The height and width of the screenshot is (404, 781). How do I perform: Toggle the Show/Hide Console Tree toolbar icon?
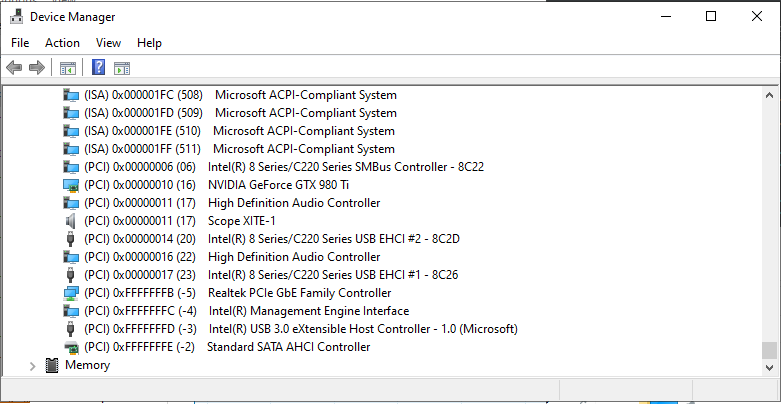(x=68, y=68)
